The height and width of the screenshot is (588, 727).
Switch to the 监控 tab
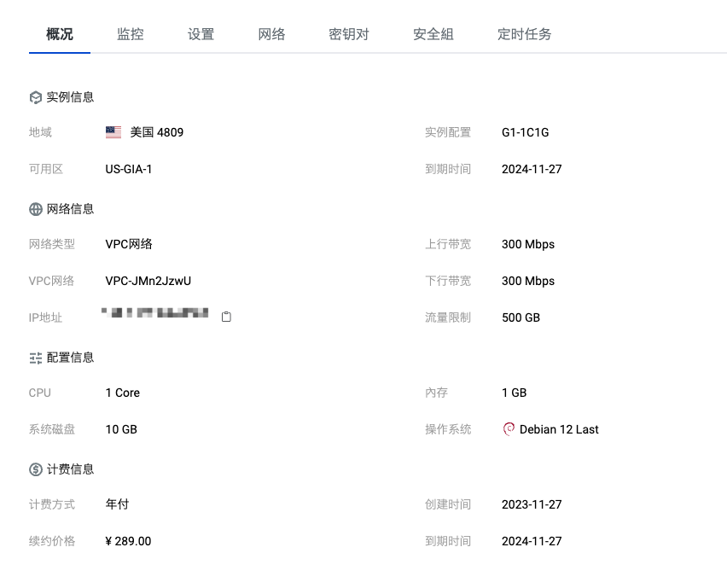131,34
